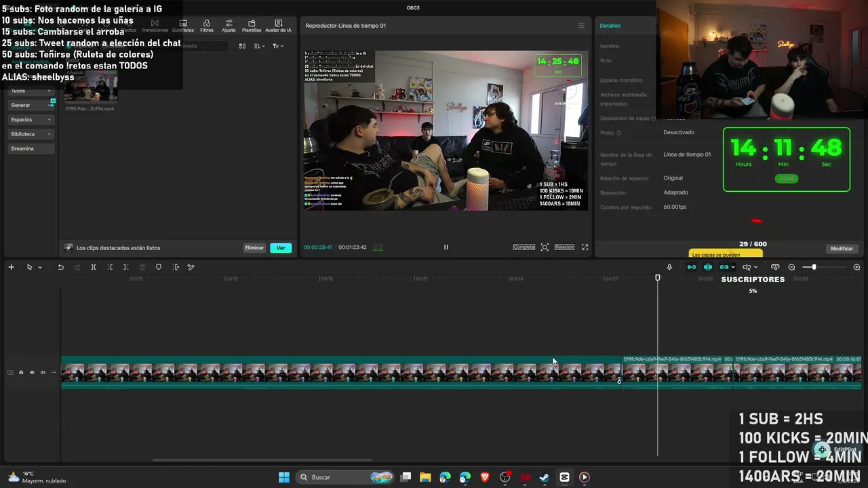The height and width of the screenshot is (488, 868).
Task: Toggle clip linkage button
Action: coord(724,267)
